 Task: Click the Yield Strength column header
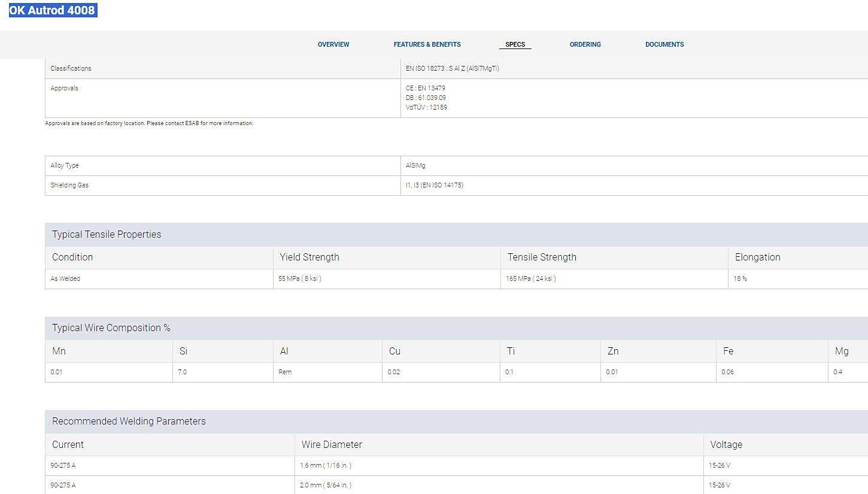click(x=309, y=257)
